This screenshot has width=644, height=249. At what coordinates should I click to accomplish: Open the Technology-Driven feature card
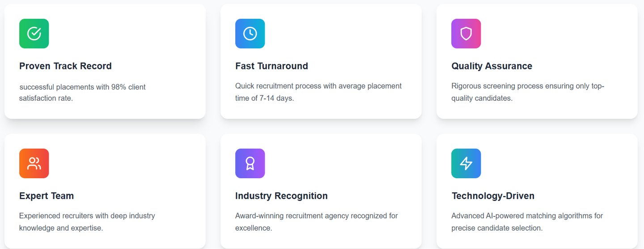(x=537, y=191)
